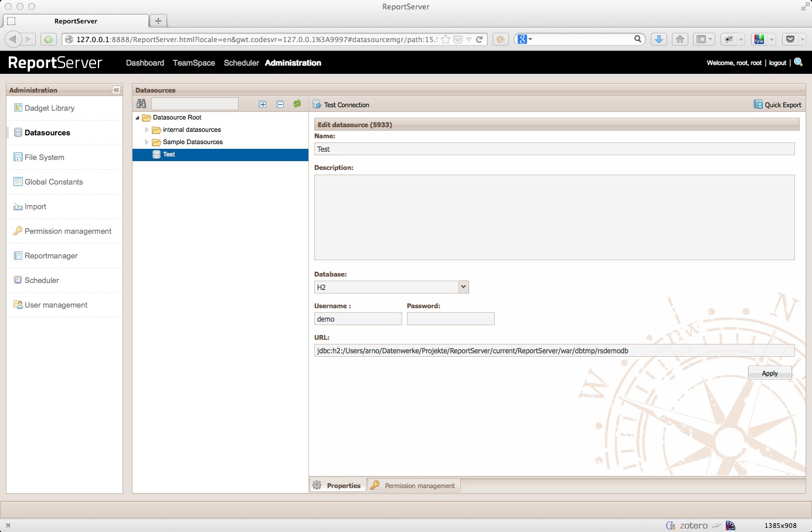Click browser back button
812x532 pixels.
13,39
